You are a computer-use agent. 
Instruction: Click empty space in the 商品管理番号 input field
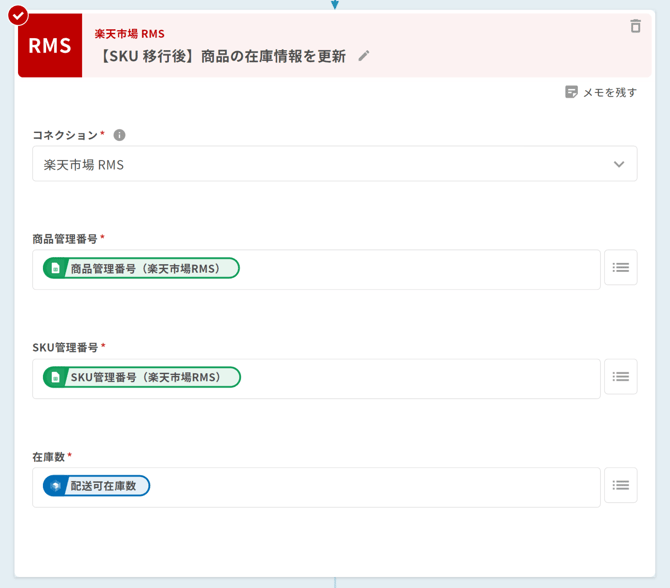tap(420, 269)
